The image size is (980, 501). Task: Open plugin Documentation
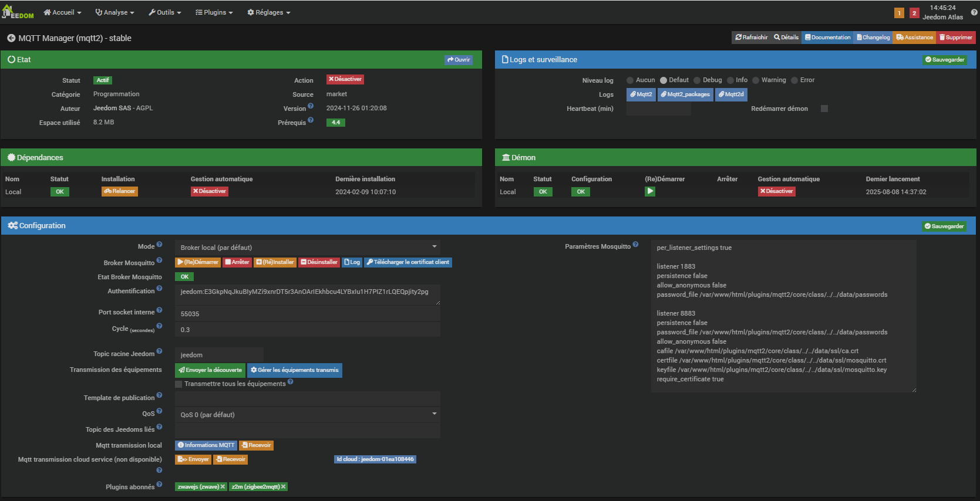point(828,38)
